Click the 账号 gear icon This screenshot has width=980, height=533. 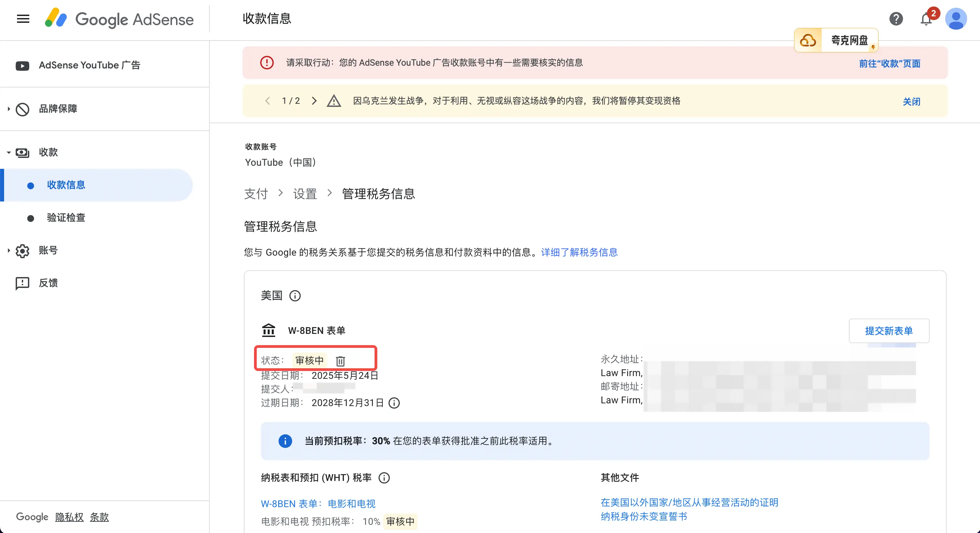[22, 251]
